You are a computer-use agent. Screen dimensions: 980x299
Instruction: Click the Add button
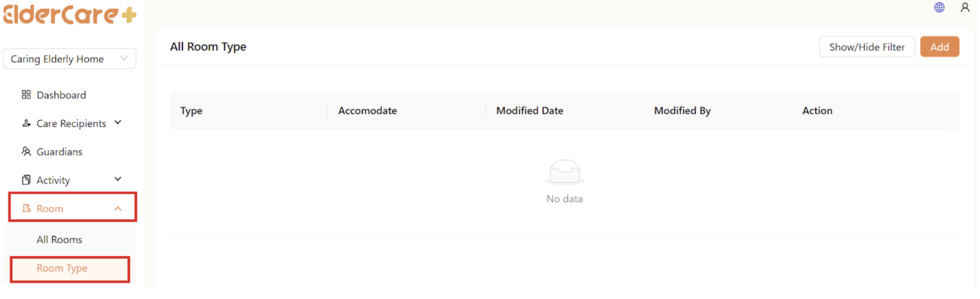point(939,46)
